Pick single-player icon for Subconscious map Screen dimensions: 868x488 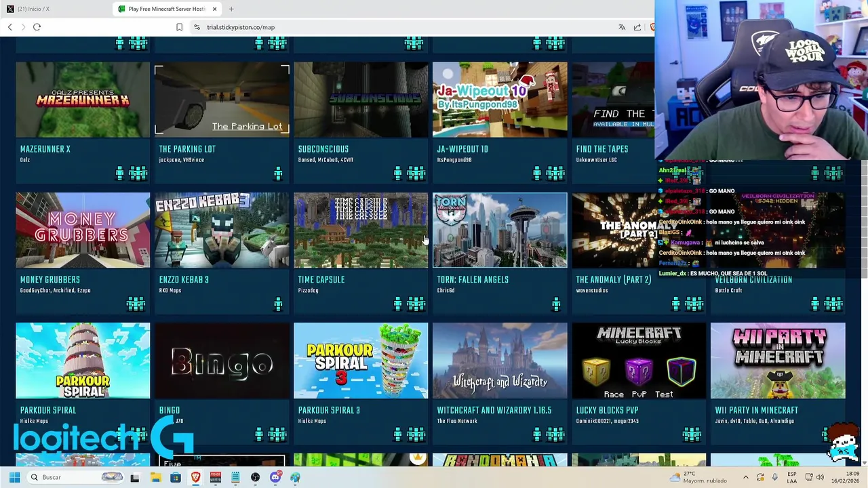pyautogui.click(x=398, y=174)
